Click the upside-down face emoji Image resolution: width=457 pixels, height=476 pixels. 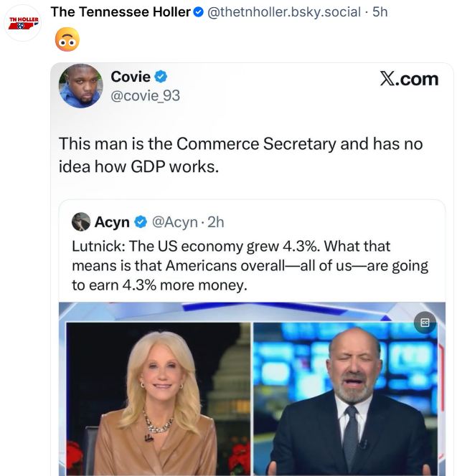pos(66,40)
